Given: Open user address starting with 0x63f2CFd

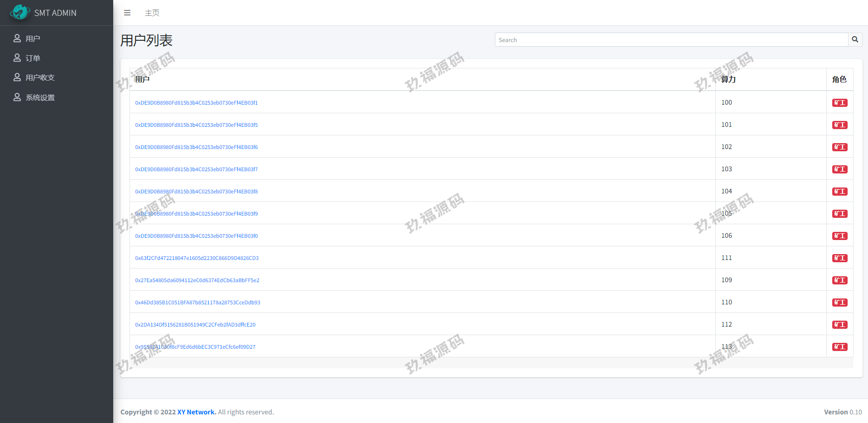Looking at the screenshot, I should pos(197,258).
